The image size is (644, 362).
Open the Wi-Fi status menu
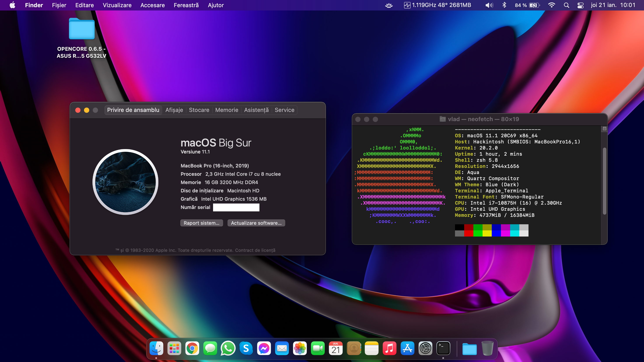click(551, 5)
